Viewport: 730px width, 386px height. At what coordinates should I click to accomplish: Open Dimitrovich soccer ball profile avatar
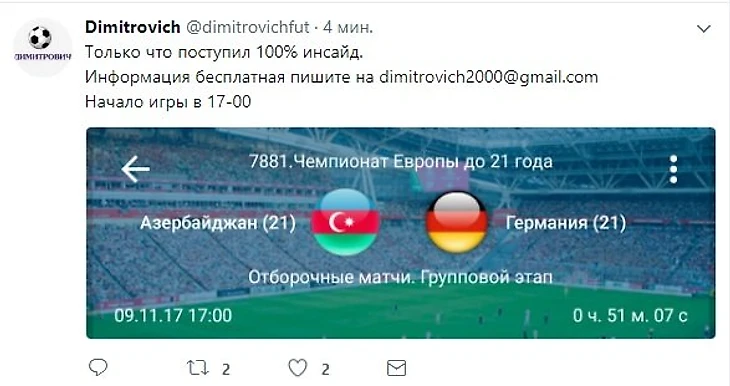click(42, 47)
